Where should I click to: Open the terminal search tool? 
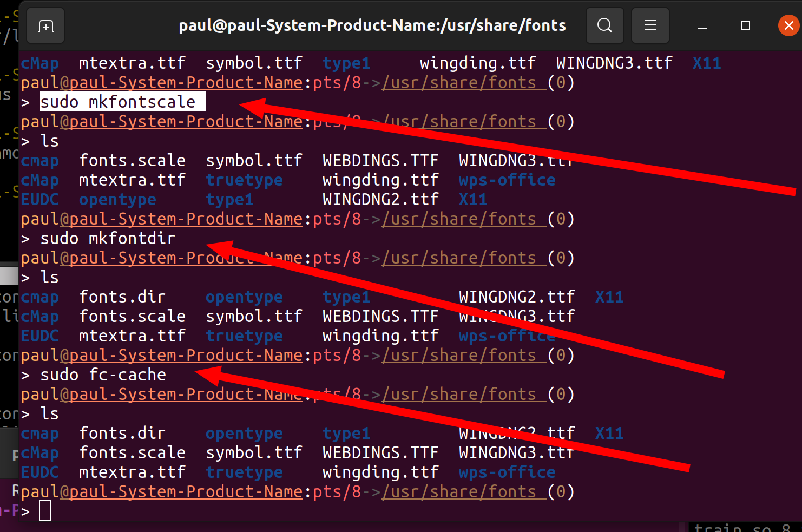point(605,25)
